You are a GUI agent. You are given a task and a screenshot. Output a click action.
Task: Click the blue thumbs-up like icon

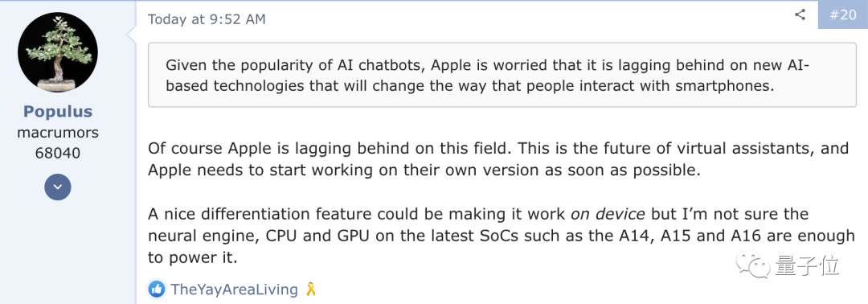tap(158, 289)
